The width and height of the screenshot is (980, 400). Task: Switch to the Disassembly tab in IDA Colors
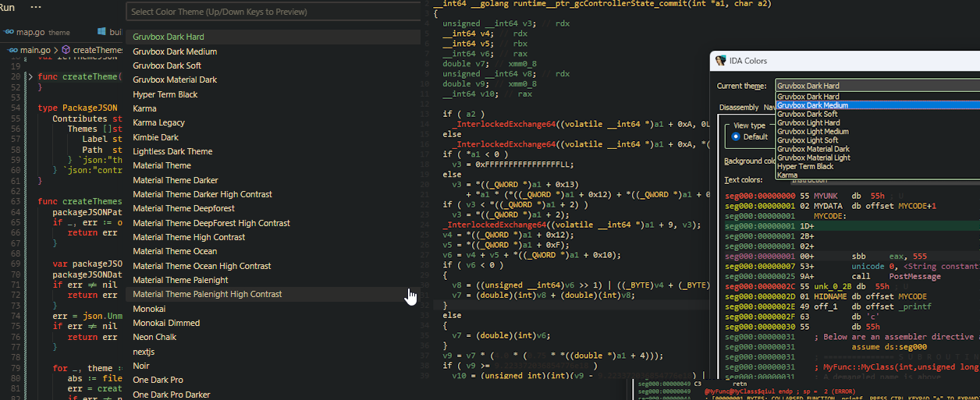point(738,107)
